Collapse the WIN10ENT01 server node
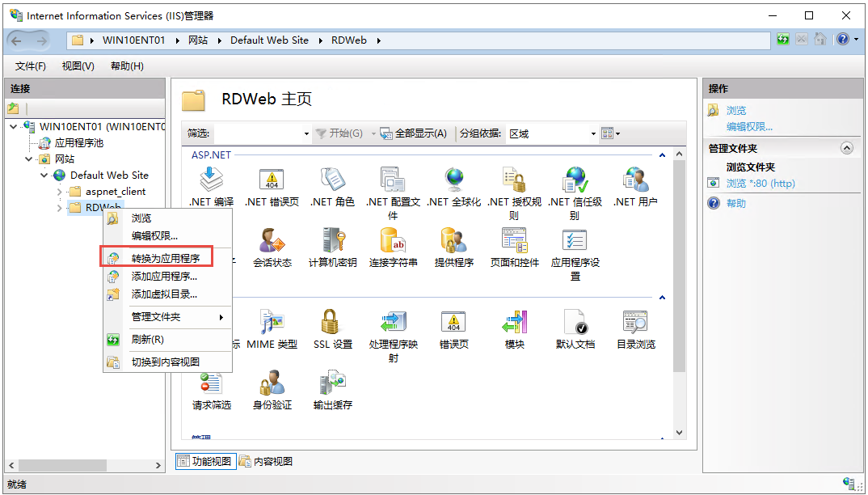Viewport: 868px width, 495px height. 14,127
